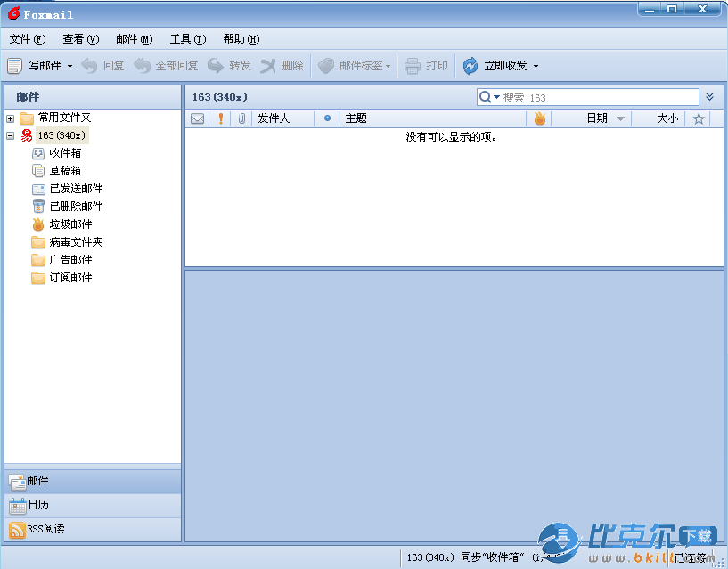Viewport: 728px width, 569px height.
Task: Open the 已删除邮件 trash folder
Action: click(75, 207)
